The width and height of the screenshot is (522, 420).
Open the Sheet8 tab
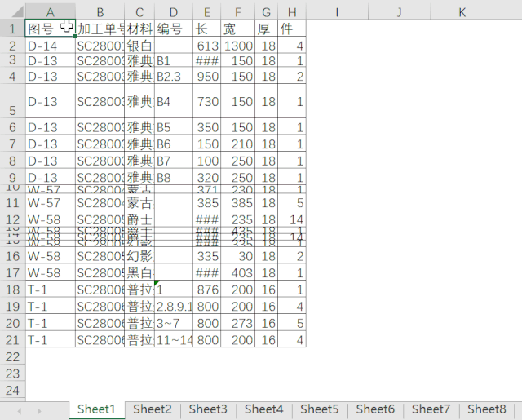(x=487, y=409)
